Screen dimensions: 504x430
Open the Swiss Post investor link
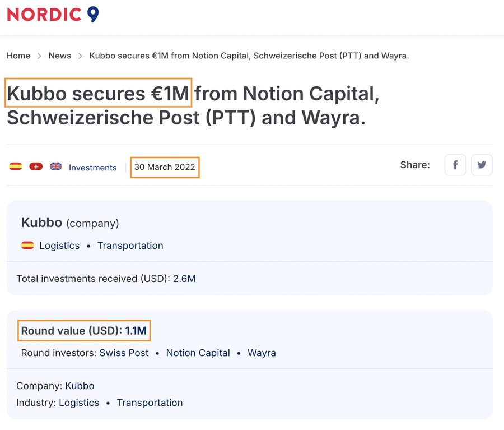(123, 353)
